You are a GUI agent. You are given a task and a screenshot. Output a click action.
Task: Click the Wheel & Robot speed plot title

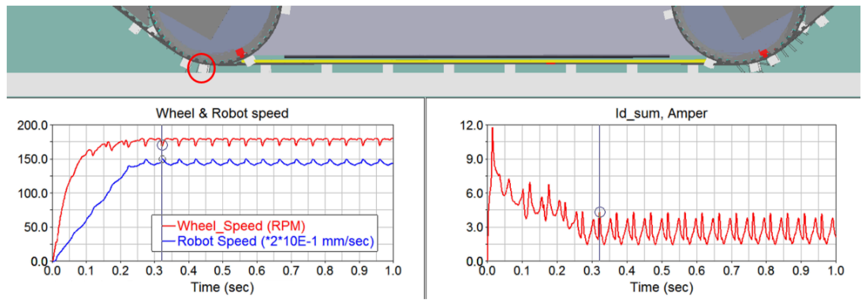222,113
